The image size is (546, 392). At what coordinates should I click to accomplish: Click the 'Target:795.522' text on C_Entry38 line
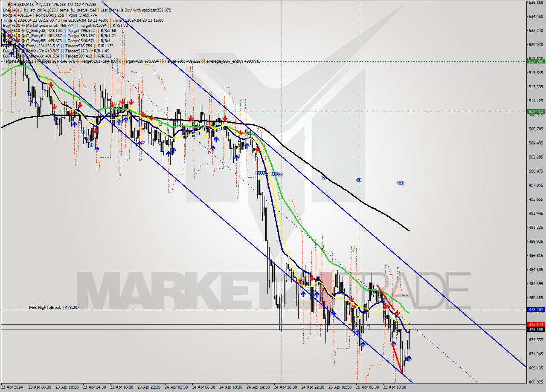tap(81, 30)
